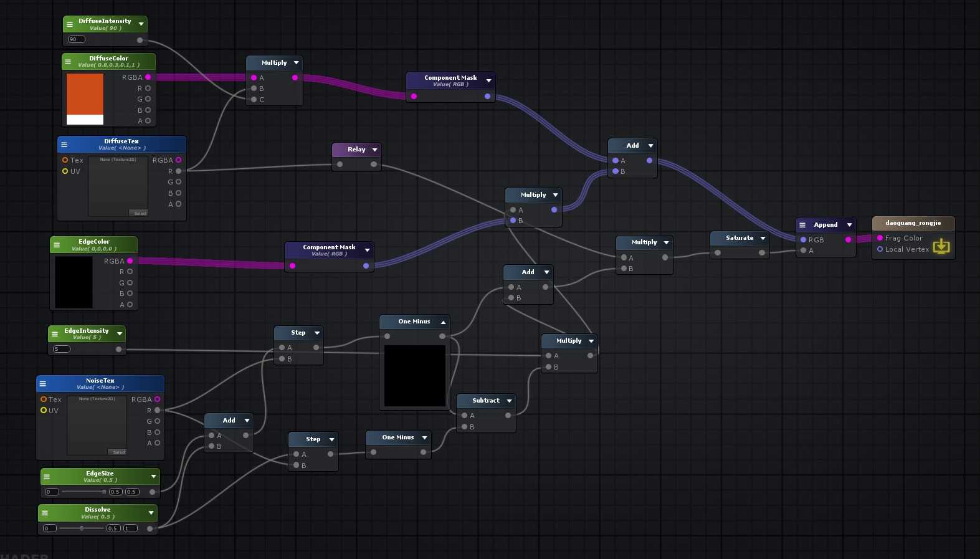
Task: Open Dissolve node hamburger menu
Action: (45, 513)
